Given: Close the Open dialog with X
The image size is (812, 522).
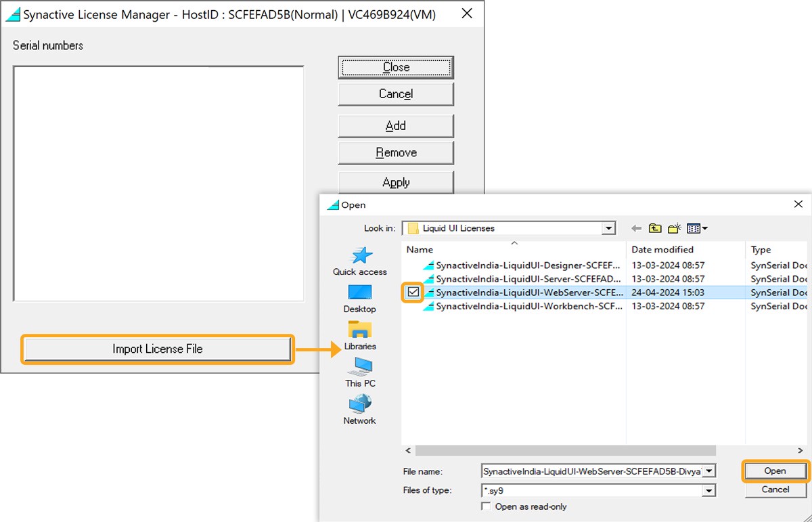Looking at the screenshot, I should coord(799,204).
